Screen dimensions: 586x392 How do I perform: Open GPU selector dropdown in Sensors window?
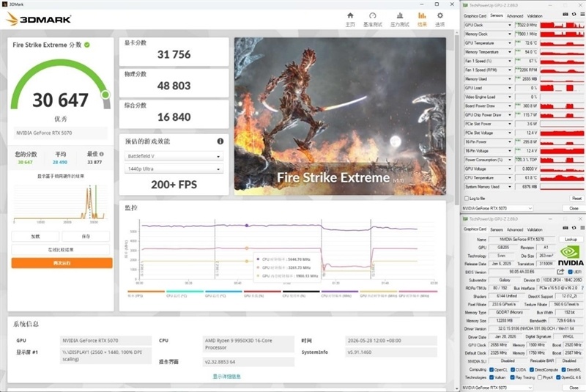(497, 208)
